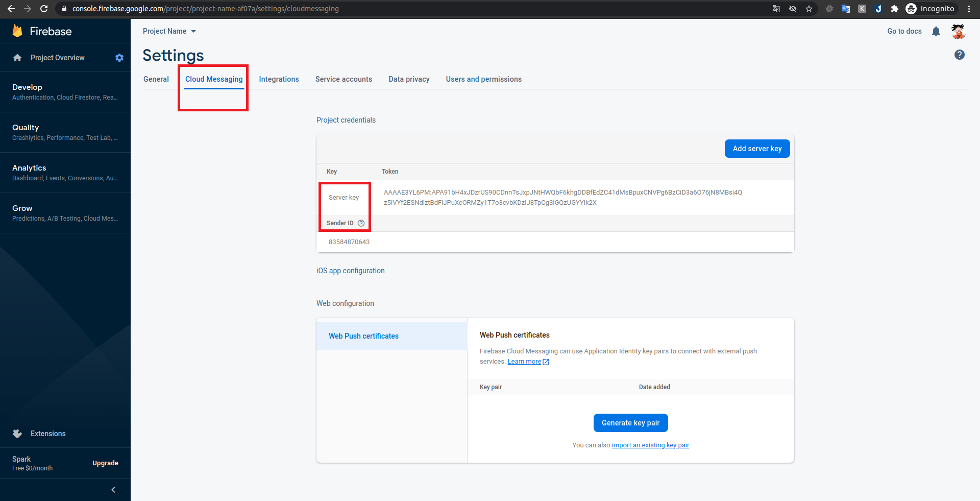Click the Token column header

[x=390, y=172]
